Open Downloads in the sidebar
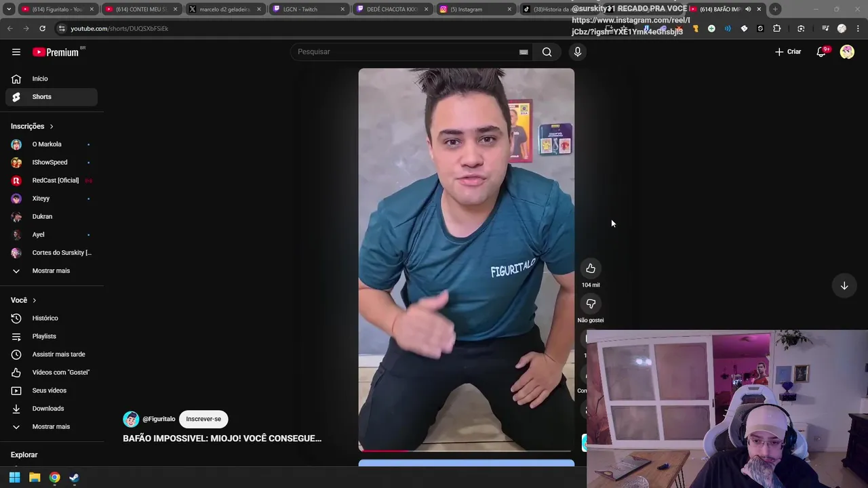The height and width of the screenshot is (488, 868). (x=52, y=408)
